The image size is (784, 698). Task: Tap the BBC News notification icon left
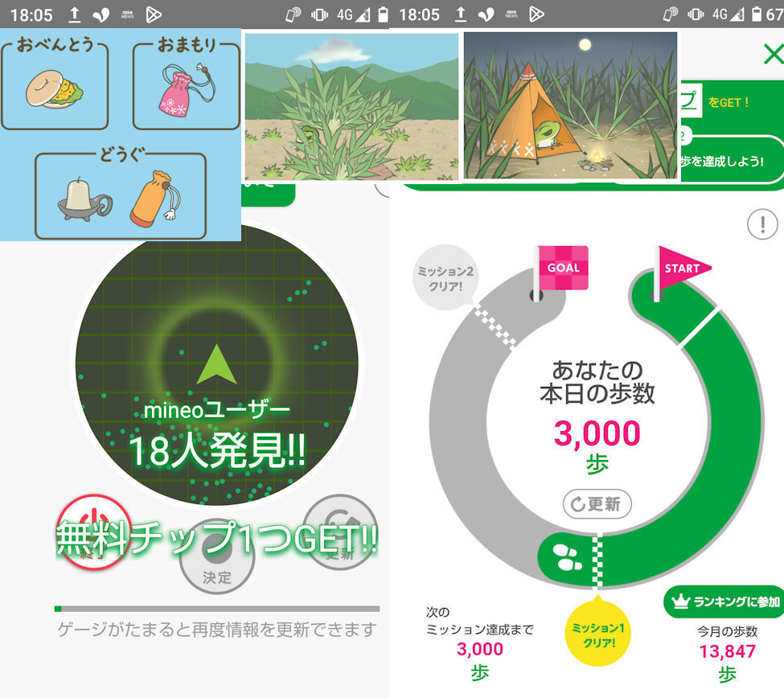pos(128,14)
